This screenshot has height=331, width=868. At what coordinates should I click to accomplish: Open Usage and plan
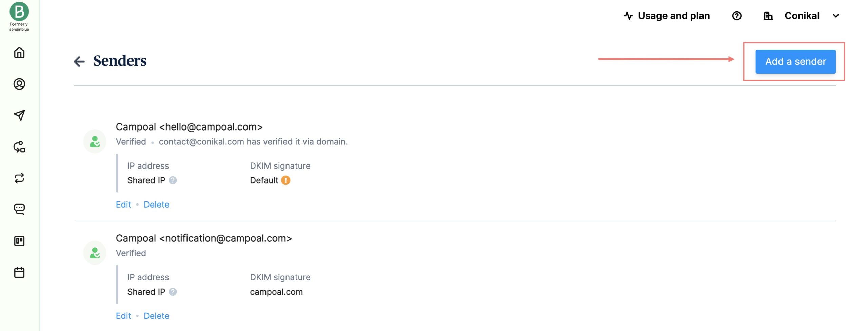click(x=667, y=16)
